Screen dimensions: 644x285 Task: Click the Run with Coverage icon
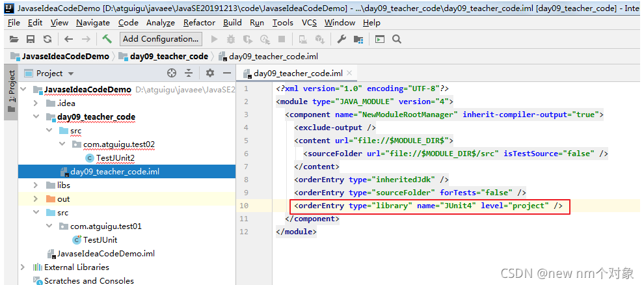tap(248, 40)
